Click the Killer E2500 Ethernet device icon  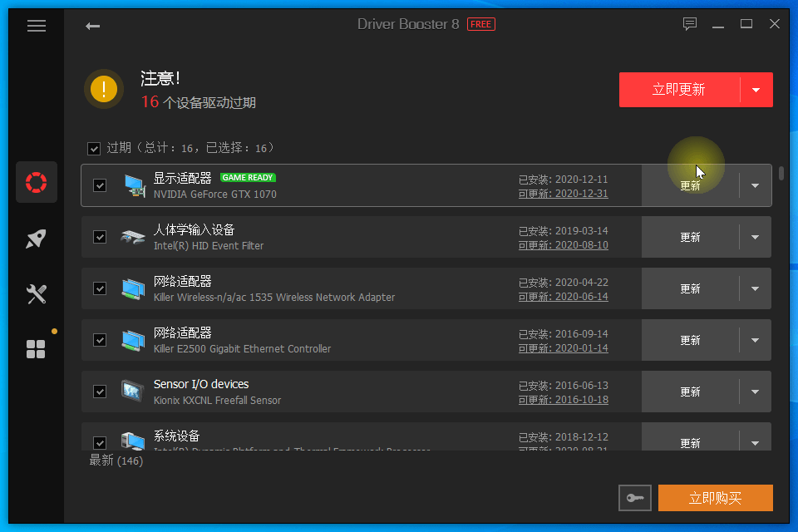[x=133, y=340]
